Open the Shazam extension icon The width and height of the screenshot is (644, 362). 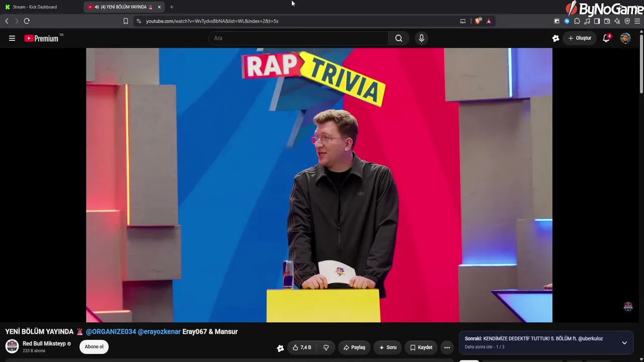click(567, 21)
